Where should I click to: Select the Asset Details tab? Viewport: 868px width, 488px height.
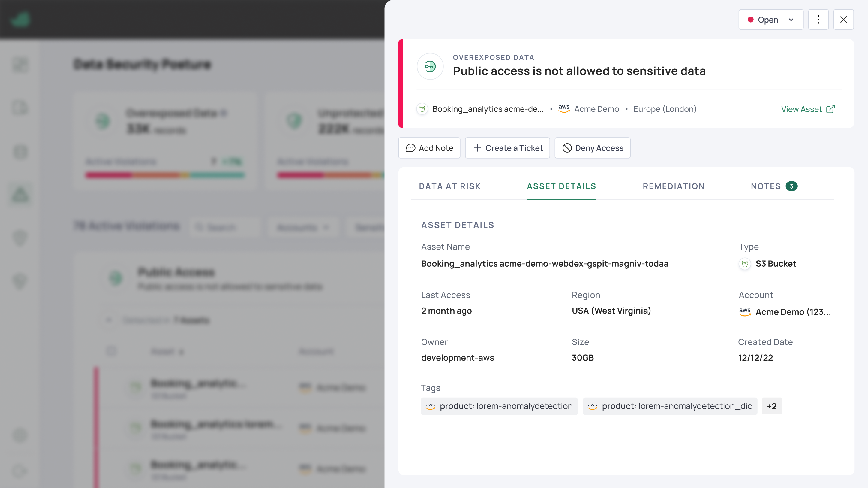pyautogui.click(x=561, y=186)
